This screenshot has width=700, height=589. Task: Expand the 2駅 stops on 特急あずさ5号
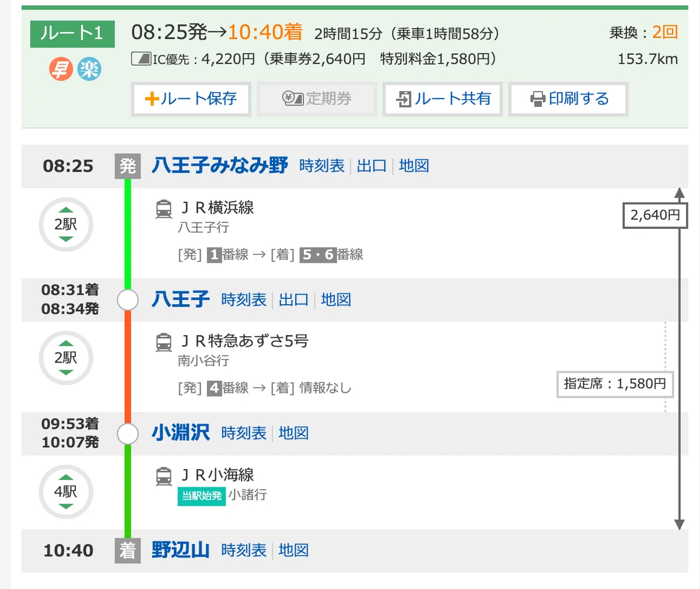(66, 358)
